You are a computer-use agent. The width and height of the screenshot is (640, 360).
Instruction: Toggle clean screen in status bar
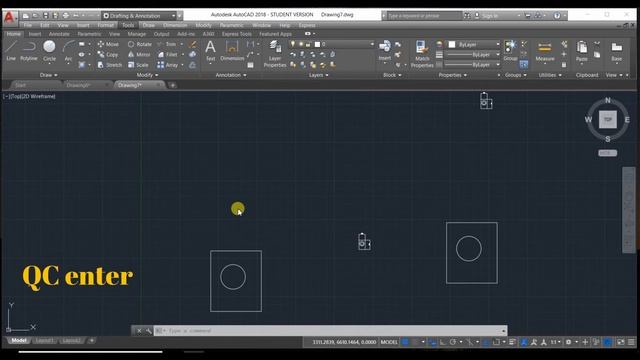(621, 342)
